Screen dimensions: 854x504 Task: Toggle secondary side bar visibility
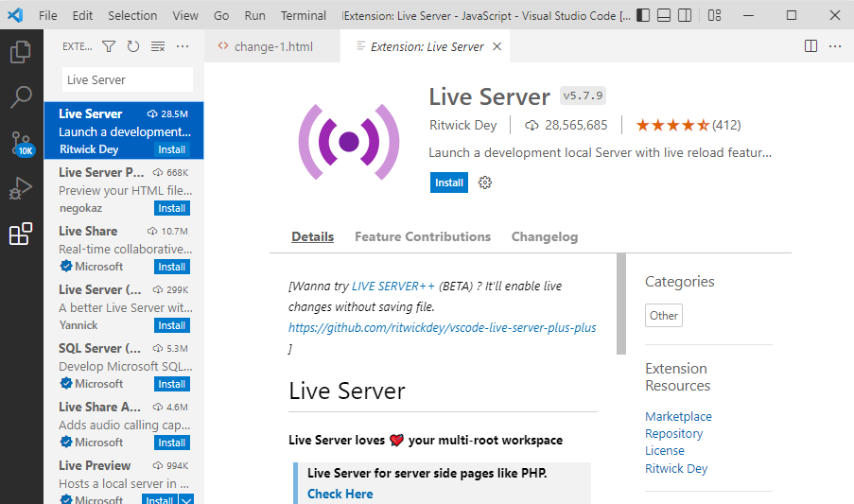[x=685, y=15]
